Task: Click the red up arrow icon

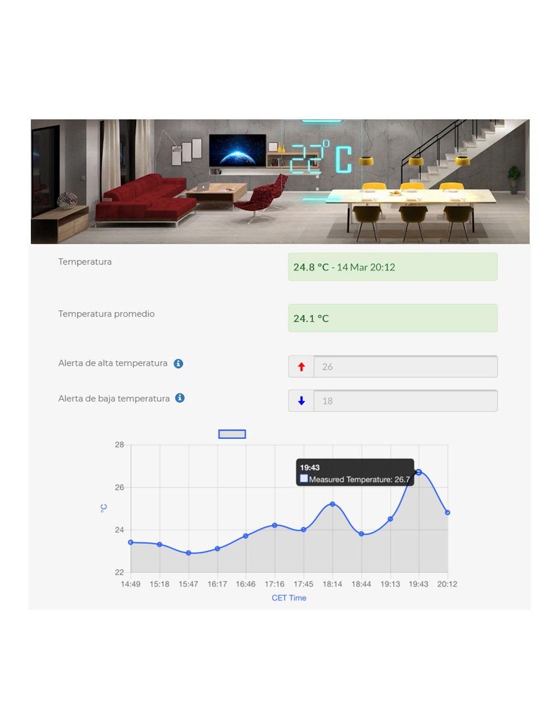Action: point(301,367)
